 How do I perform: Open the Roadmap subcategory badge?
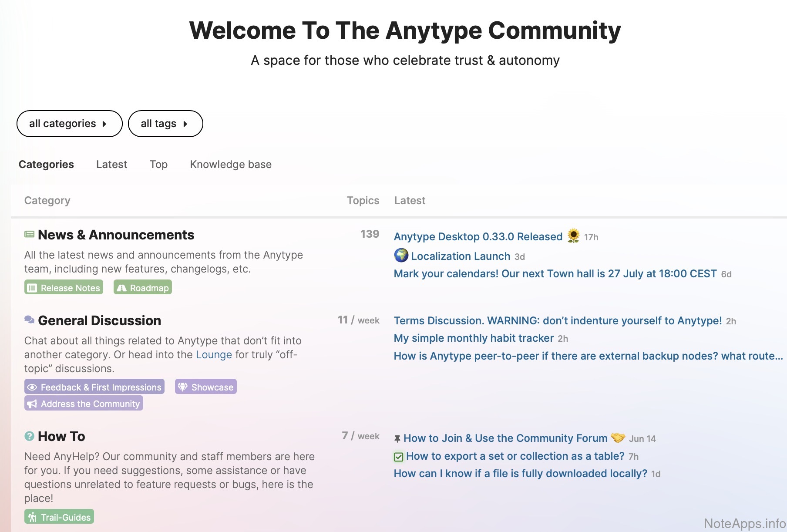(x=143, y=287)
